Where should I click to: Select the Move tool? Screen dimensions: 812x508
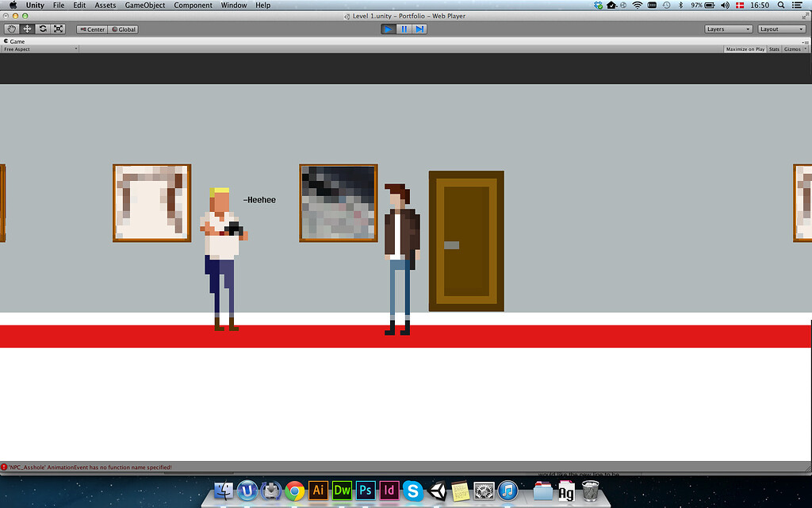click(27, 29)
